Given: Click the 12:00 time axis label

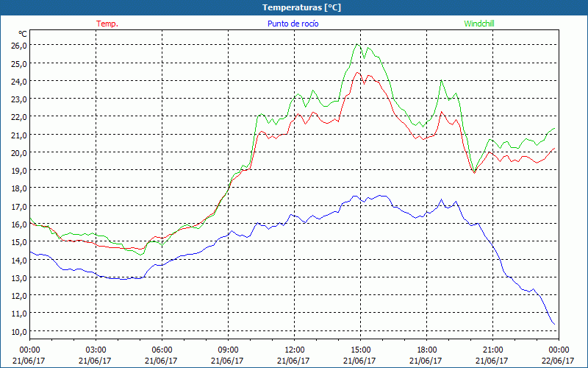Looking at the screenshot, I should [x=295, y=350].
